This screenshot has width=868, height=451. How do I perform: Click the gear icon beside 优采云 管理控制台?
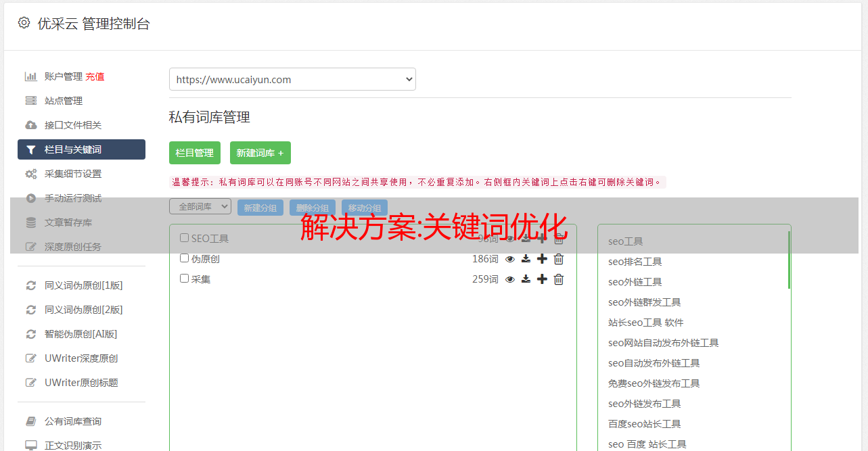24,23
